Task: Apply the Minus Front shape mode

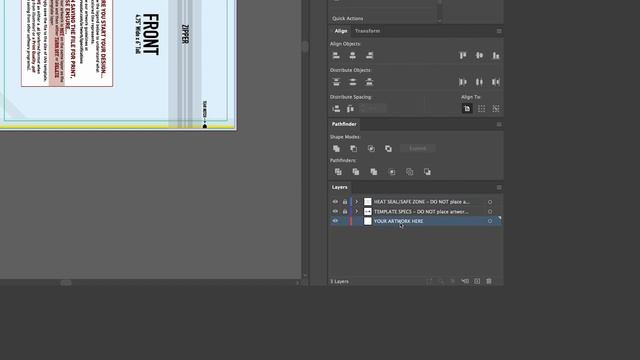Action: (353, 149)
